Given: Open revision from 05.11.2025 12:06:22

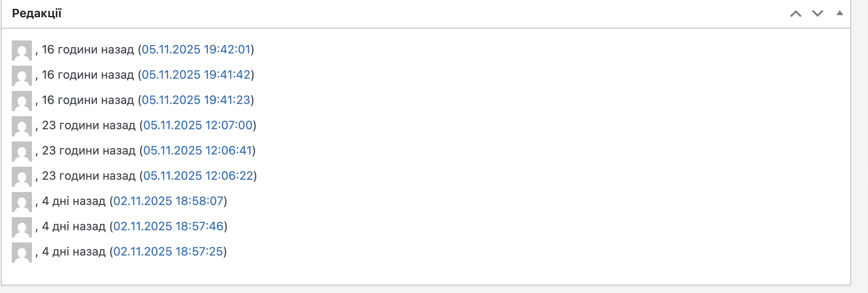Looking at the screenshot, I should (x=198, y=176).
